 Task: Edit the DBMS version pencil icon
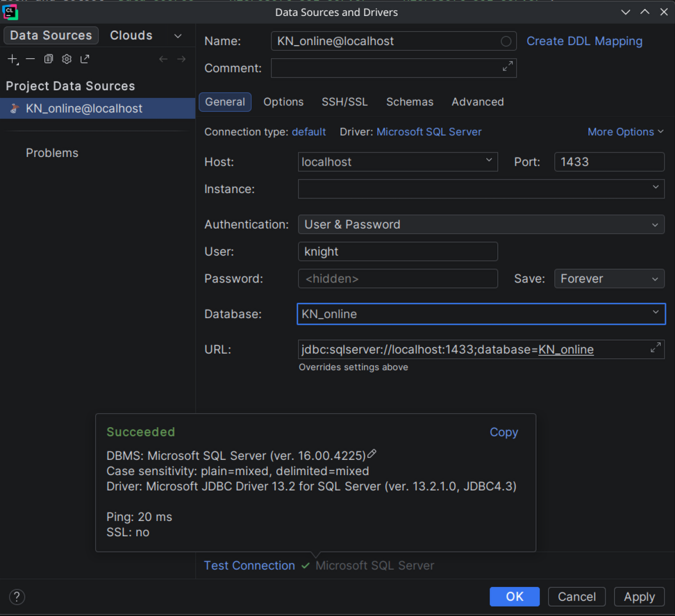pyautogui.click(x=372, y=454)
